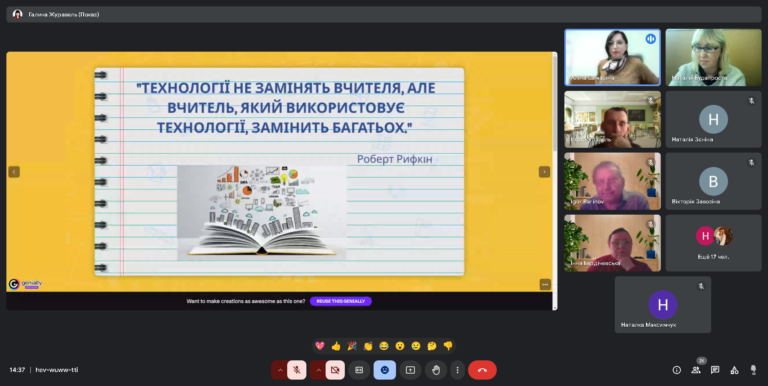Click the quote heading on the slide
This screenshot has width=768, height=386.
286,108
